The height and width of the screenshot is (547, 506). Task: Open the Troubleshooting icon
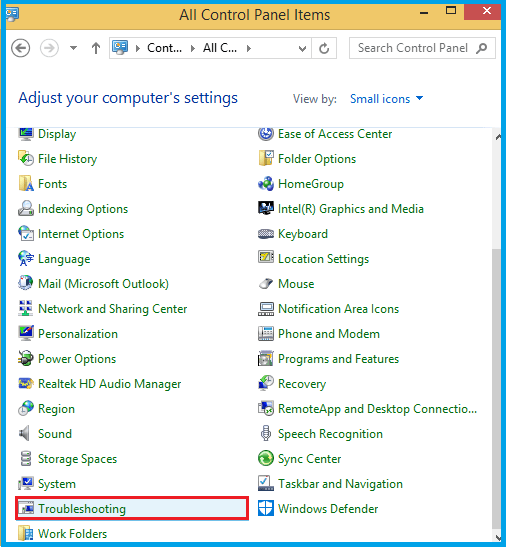(x=26, y=509)
